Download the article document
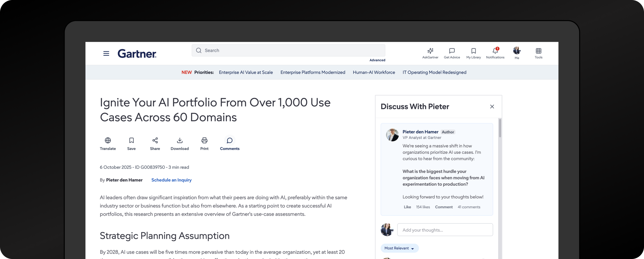The width and height of the screenshot is (644, 259). tap(180, 140)
